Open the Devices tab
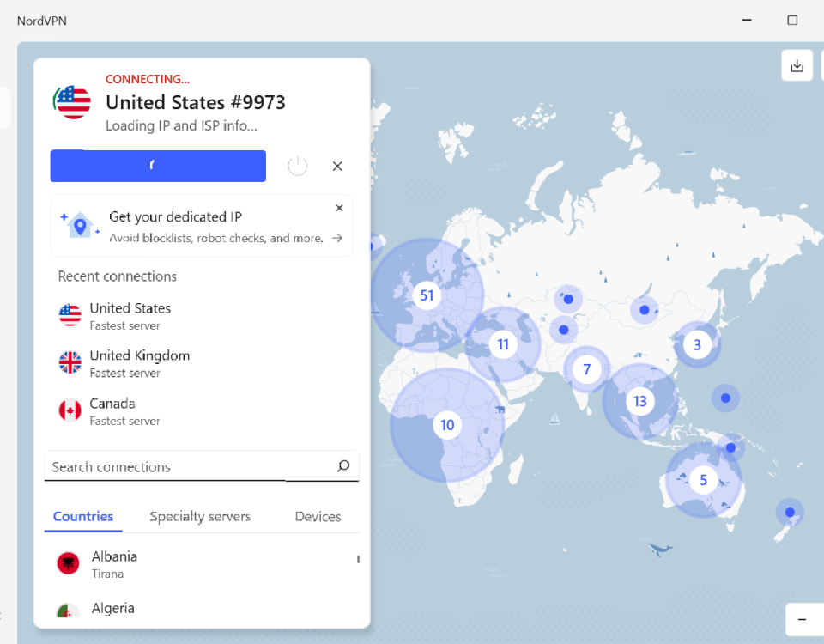 pyautogui.click(x=318, y=516)
